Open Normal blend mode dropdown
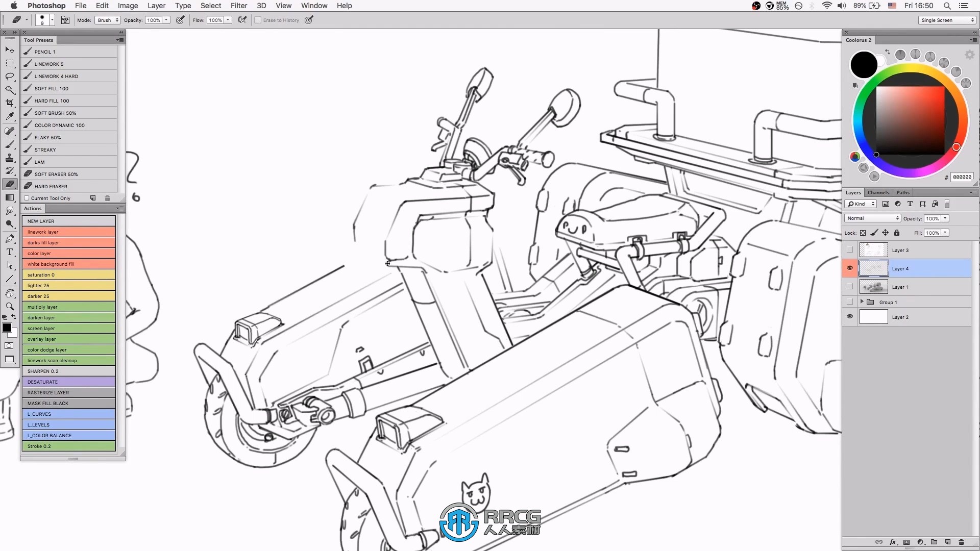 click(873, 218)
